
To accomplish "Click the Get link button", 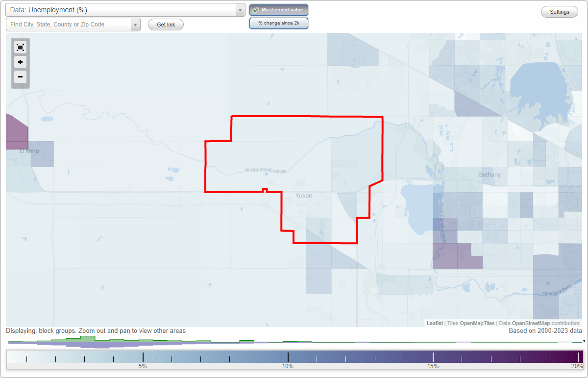I will click(x=166, y=24).
